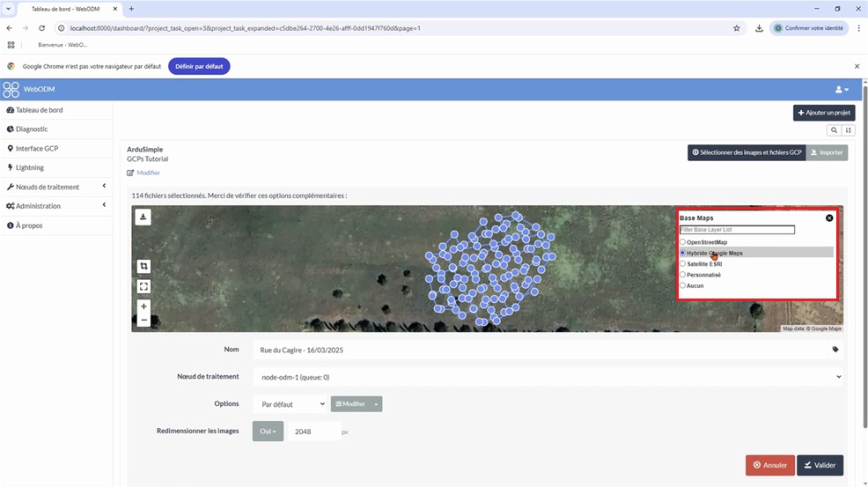
Task: Open the Par défaut options dropdown
Action: (291, 404)
